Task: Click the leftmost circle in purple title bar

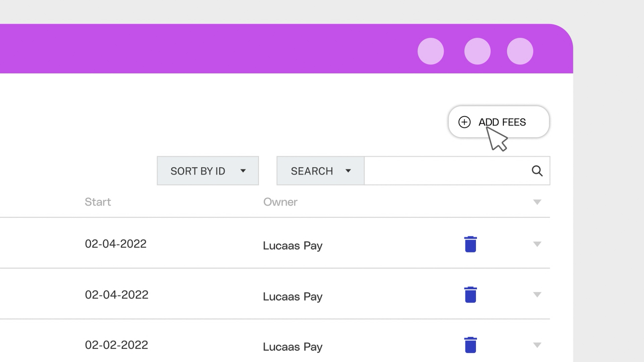Action: (x=431, y=51)
